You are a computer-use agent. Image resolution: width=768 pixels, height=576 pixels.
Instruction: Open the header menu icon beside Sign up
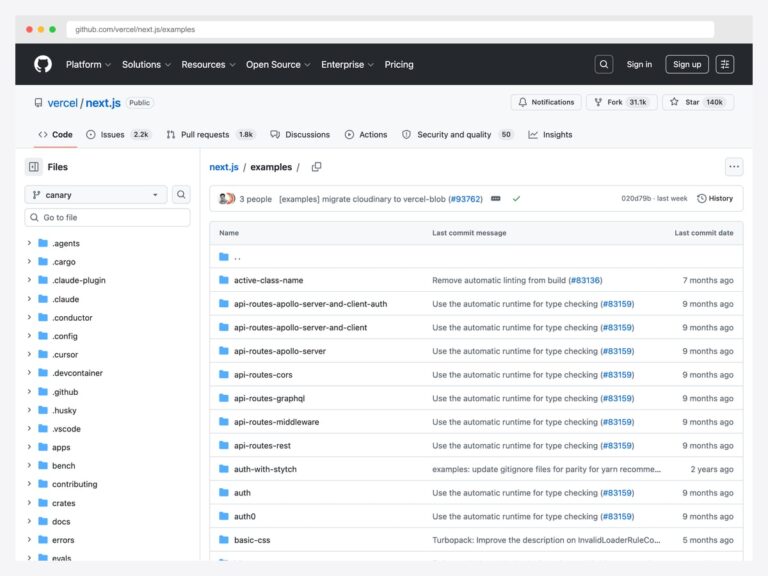(x=724, y=64)
